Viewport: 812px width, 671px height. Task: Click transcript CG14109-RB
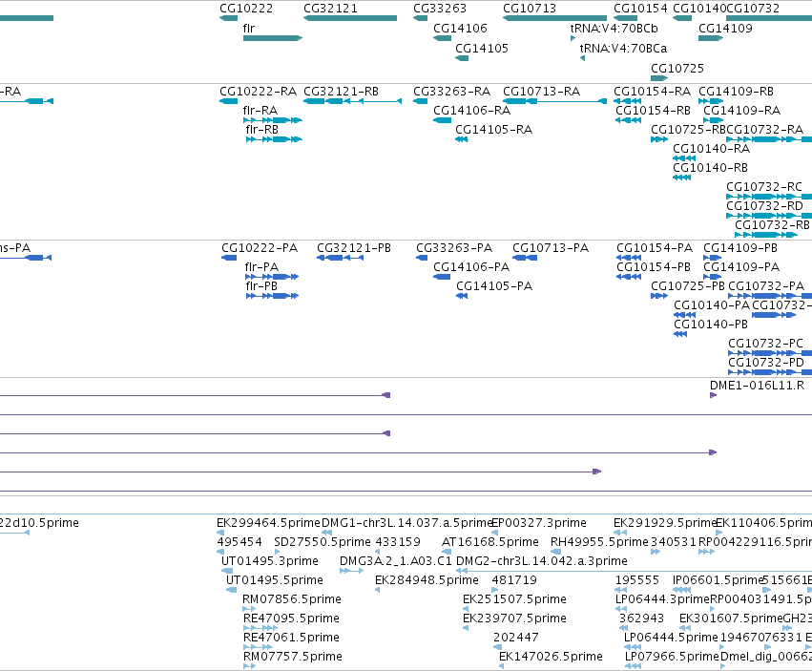[711, 101]
